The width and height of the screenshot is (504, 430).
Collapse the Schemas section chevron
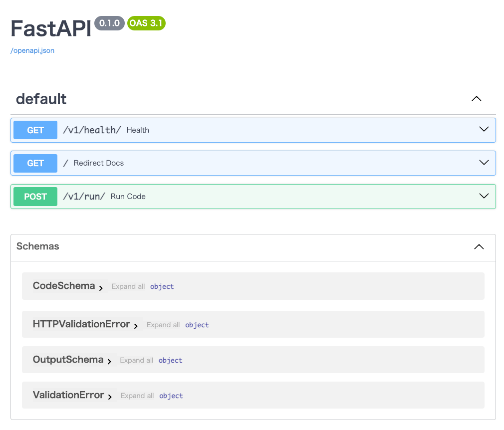[x=479, y=246]
